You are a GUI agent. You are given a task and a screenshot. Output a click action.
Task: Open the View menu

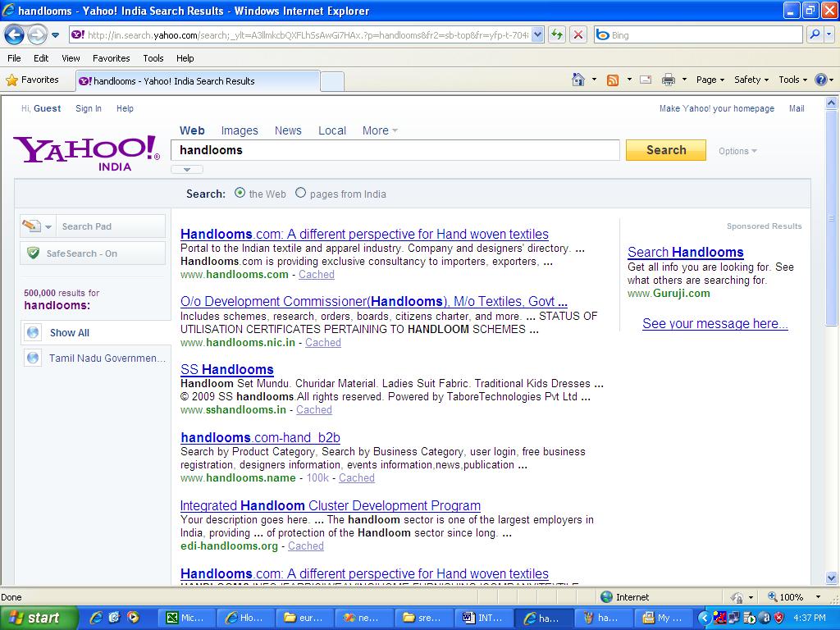(x=71, y=58)
